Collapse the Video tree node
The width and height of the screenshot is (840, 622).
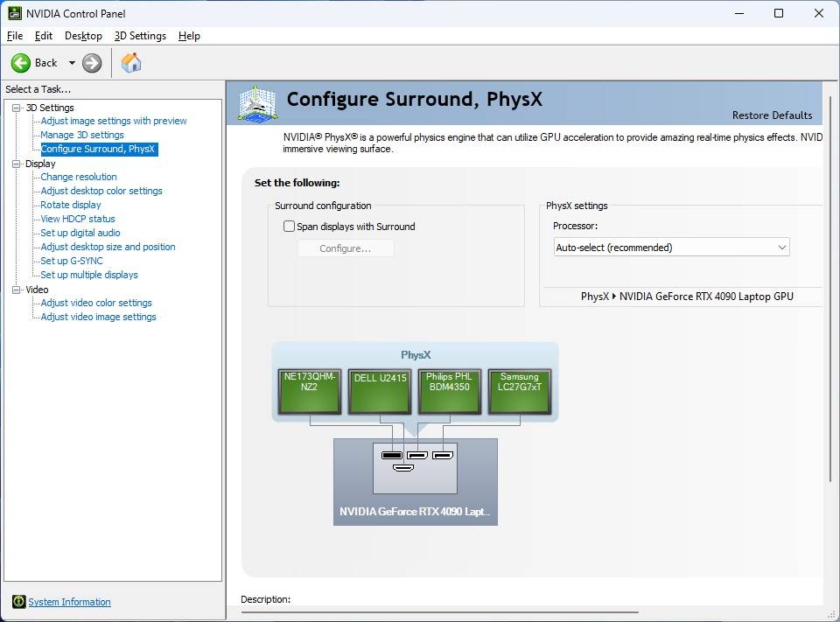pos(16,290)
